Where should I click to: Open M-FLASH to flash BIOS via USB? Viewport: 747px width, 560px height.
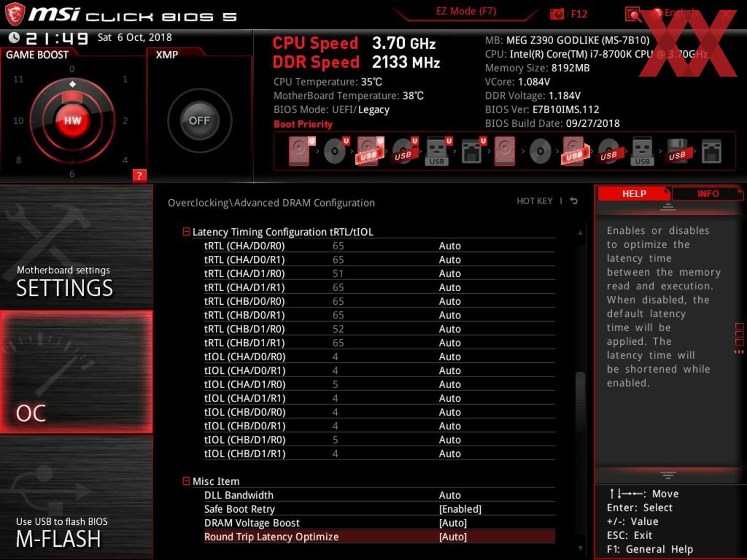pos(76,497)
